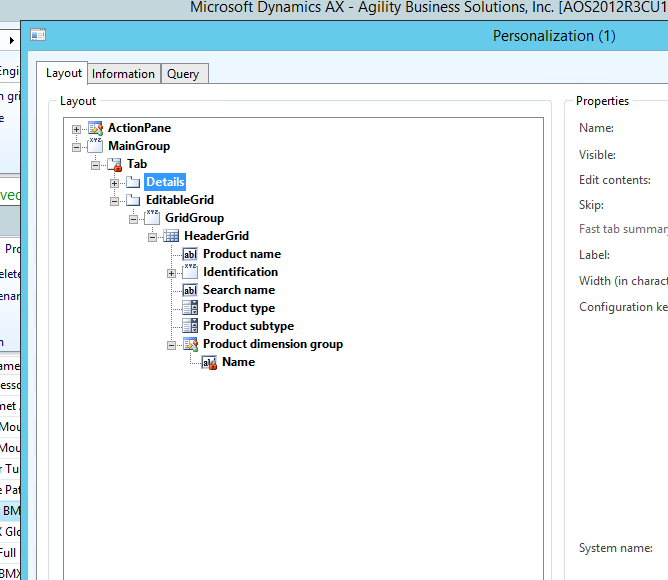This screenshot has width=668, height=580.
Task: Select the MainGroup tree item
Action: [139, 146]
